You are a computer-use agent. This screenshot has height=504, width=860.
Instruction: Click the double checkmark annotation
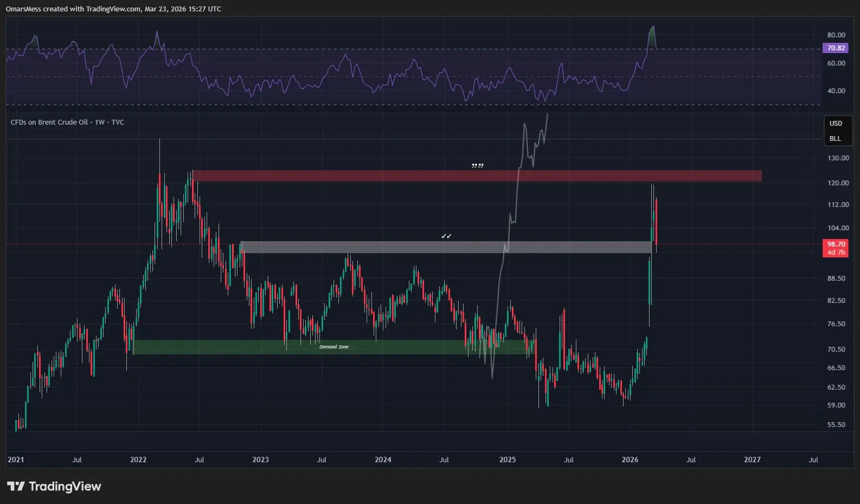point(446,236)
